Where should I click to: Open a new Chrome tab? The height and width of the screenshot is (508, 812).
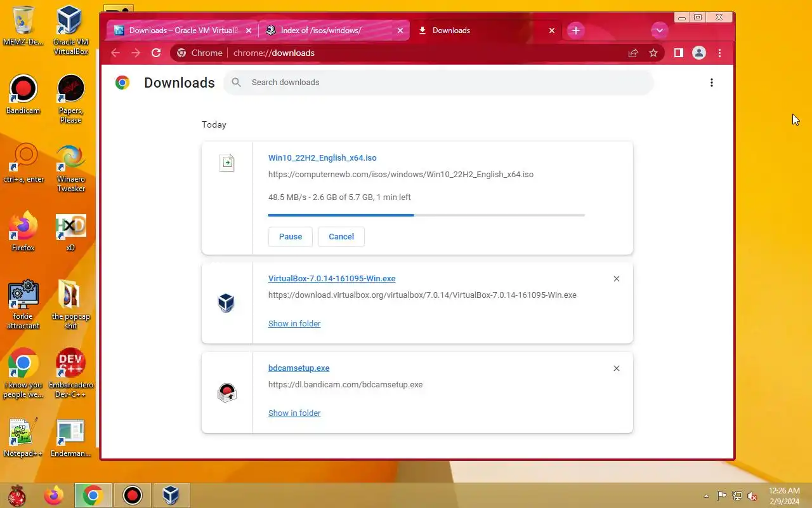point(575,30)
